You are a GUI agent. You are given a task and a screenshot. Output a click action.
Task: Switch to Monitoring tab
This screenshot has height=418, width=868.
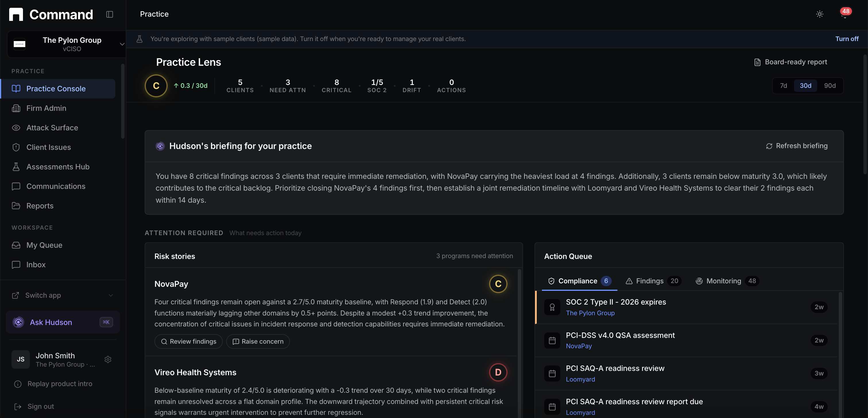(x=727, y=281)
